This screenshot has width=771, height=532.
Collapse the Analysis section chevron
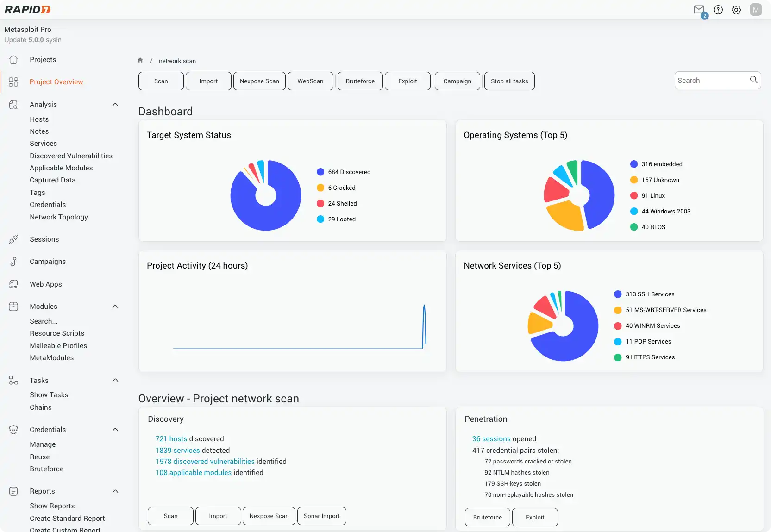click(115, 104)
